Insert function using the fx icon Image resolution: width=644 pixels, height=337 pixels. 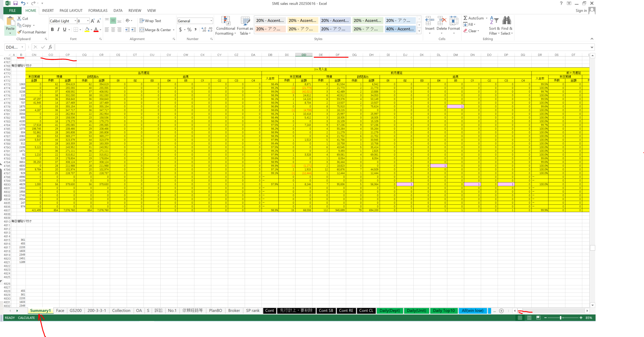coord(50,47)
